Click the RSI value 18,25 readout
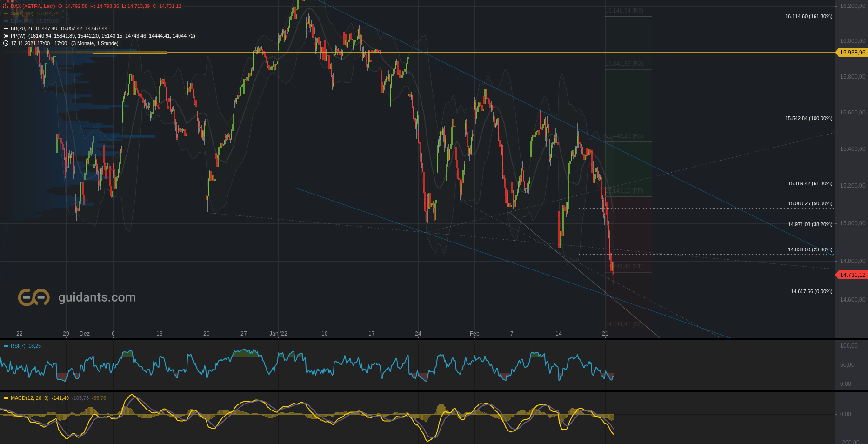The width and height of the screenshot is (868, 444). [34, 346]
